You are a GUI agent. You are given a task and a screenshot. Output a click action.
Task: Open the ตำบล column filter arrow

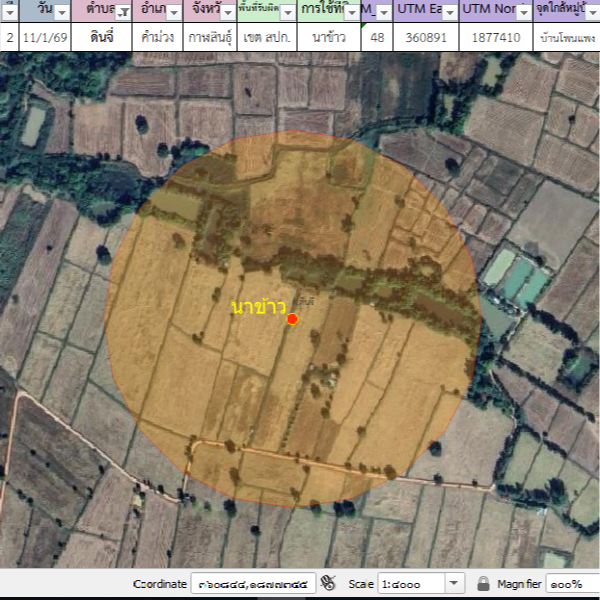pos(123,12)
